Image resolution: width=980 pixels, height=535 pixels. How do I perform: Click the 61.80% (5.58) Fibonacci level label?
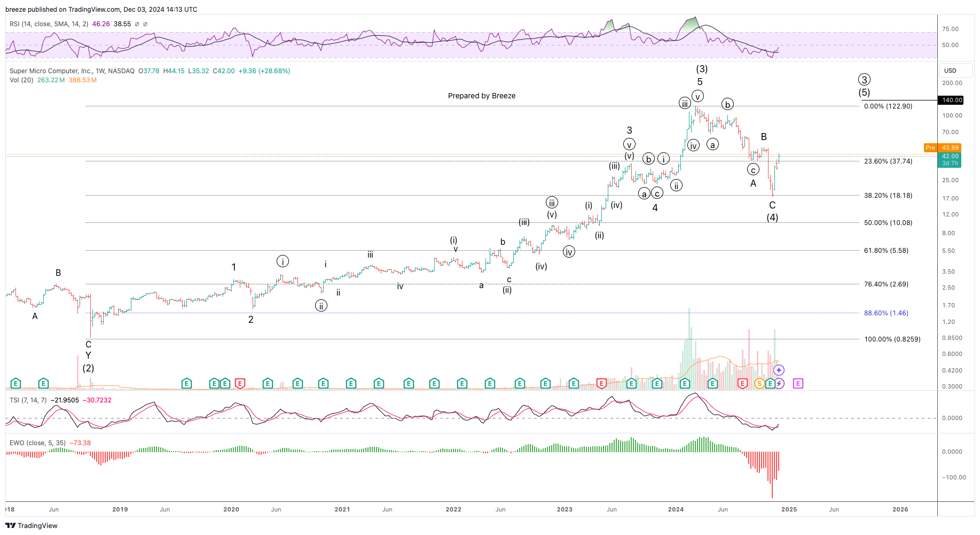point(886,251)
